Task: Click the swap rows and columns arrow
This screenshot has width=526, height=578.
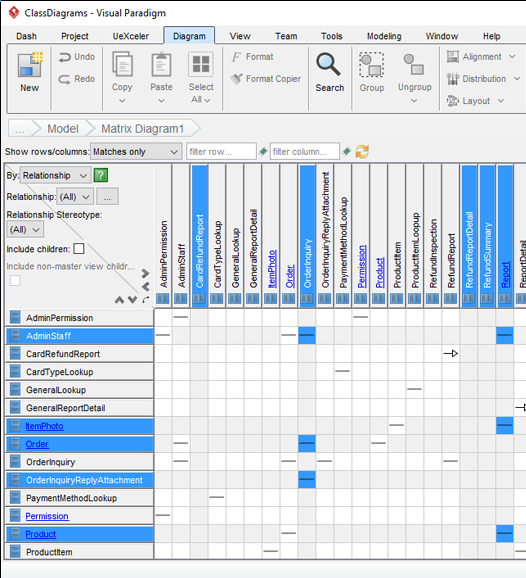Action: point(146,299)
